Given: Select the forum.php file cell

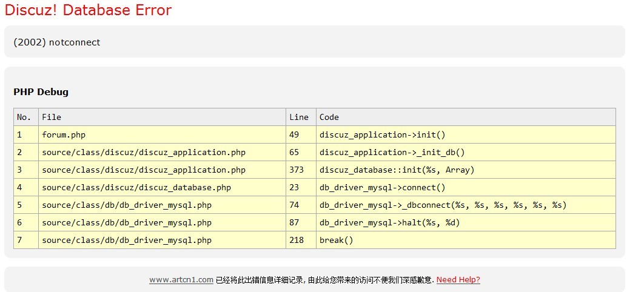Looking at the screenshot, I should point(163,135).
